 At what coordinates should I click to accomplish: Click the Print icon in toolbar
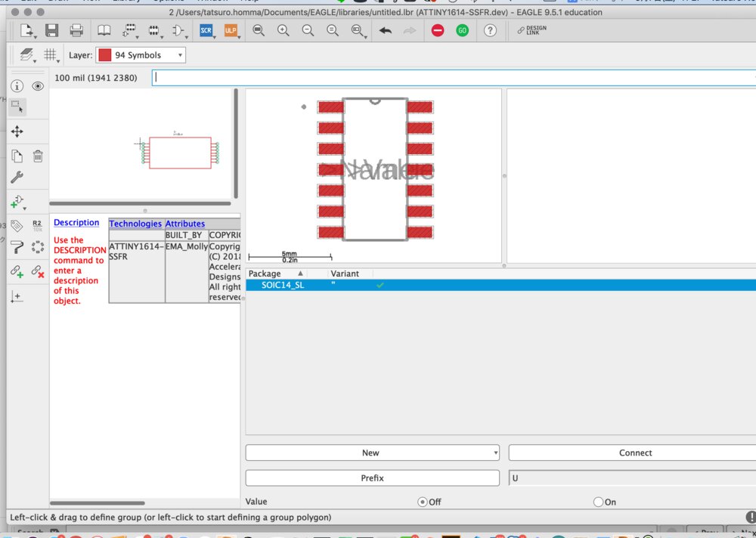click(x=76, y=31)
